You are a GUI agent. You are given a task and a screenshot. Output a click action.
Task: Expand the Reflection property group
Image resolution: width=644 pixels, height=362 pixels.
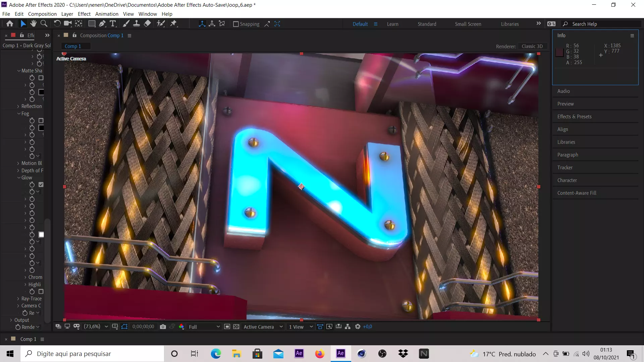tap(18, 106)
